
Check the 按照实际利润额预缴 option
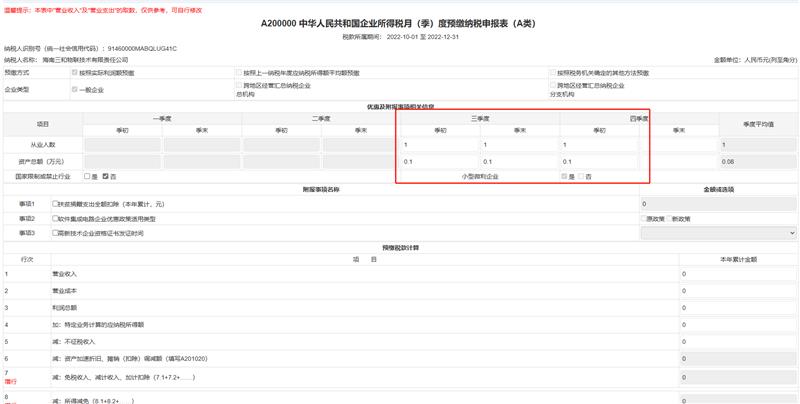coord(74,73)
